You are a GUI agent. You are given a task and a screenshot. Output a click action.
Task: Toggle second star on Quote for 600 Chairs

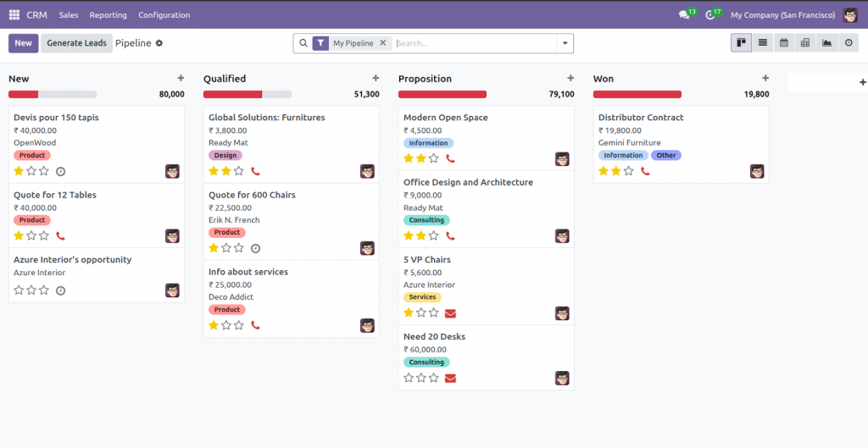pos(226,248)
